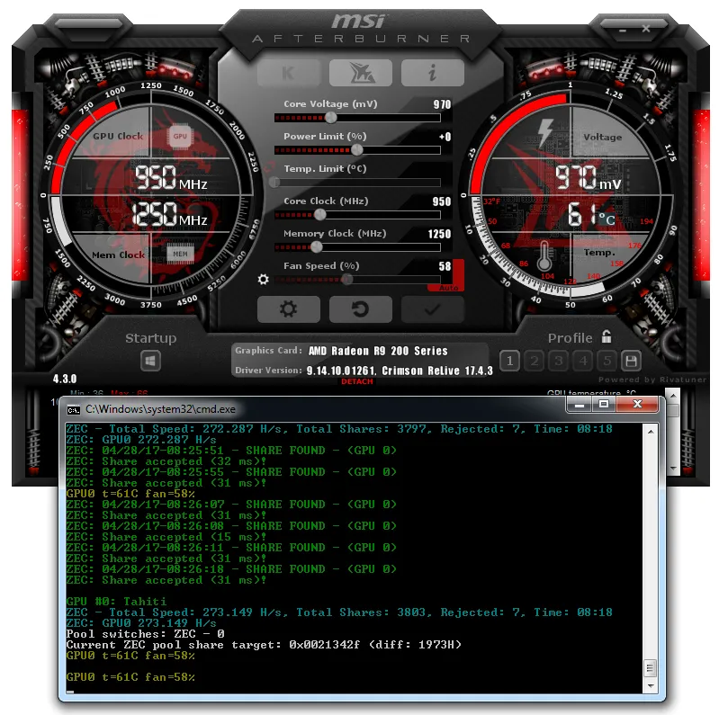728x715 pixels.
Task: Click the Core Voltage slider handle
Action: tap(330, 118)
